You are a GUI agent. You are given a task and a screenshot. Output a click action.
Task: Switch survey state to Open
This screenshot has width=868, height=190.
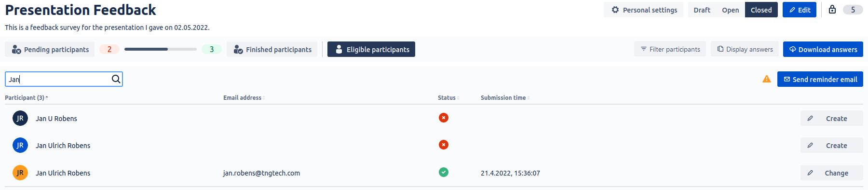point(731,10)
